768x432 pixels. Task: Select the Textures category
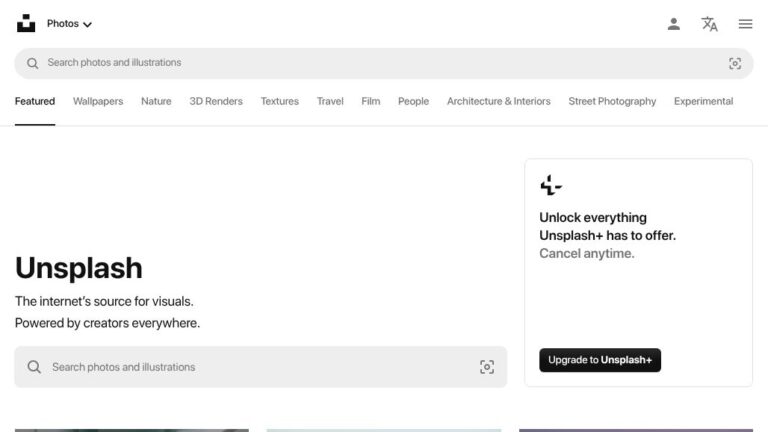pos(280,101)
